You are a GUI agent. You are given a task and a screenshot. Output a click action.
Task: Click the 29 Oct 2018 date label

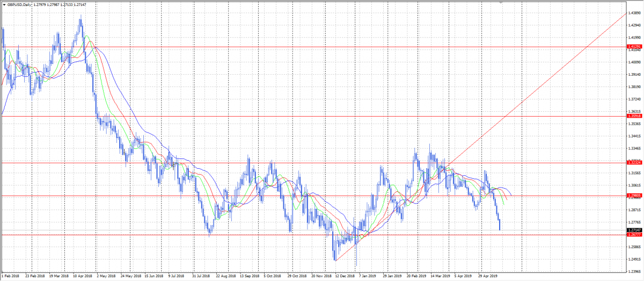[x=297, y=277]
